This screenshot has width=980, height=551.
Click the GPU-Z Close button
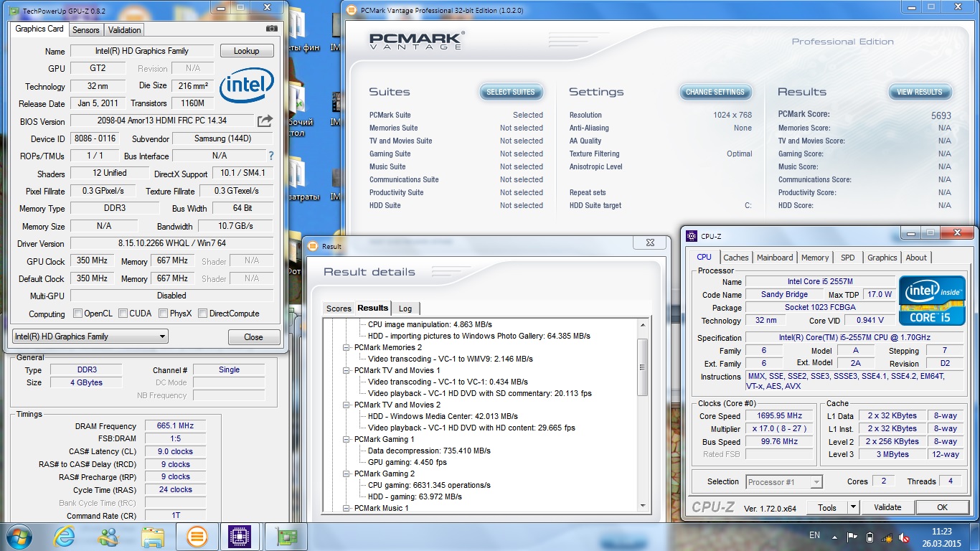[x=253, y=337]
